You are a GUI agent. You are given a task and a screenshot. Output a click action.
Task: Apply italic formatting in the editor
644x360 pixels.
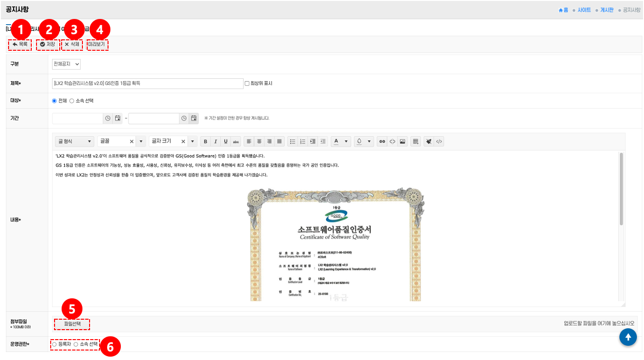tap(216, 141)
